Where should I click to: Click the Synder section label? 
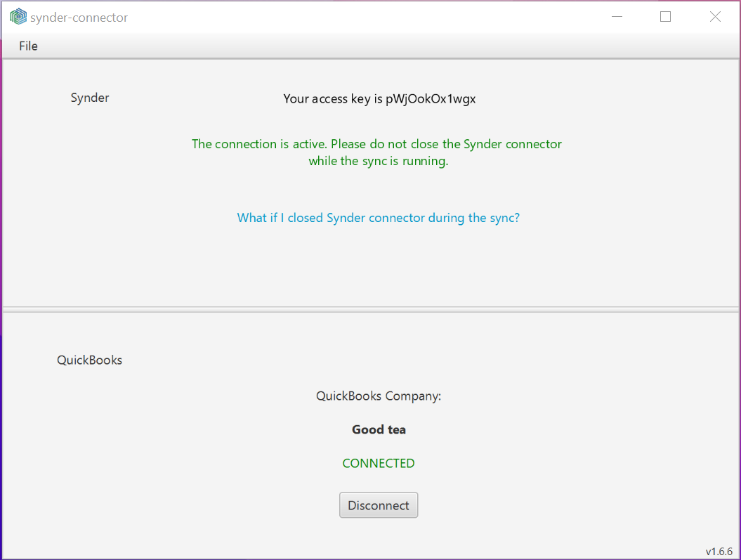click(90, 98)
